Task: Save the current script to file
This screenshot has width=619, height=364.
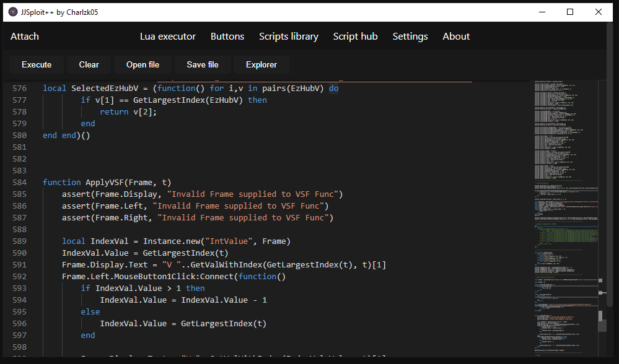Action: pos(202,64)
